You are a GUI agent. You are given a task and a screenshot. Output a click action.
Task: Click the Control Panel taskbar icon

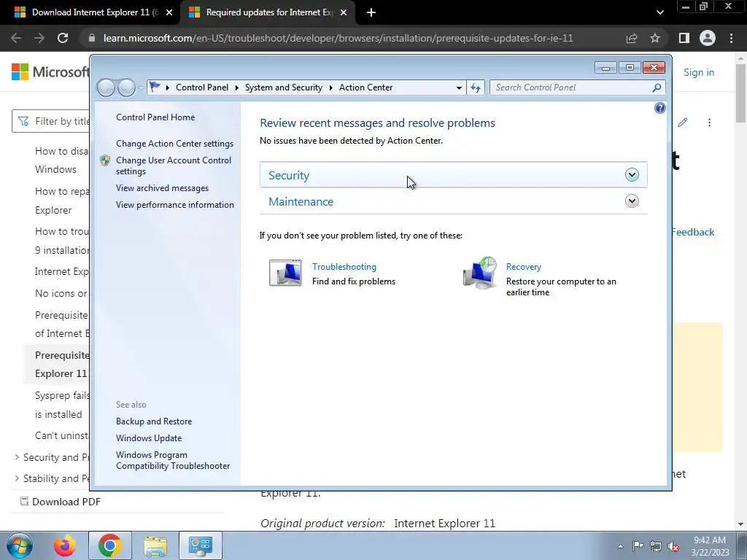pos(201,545)
